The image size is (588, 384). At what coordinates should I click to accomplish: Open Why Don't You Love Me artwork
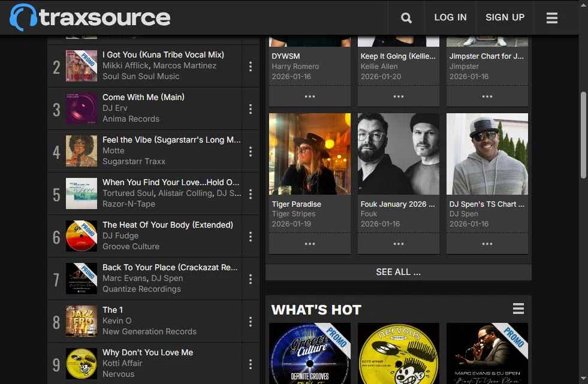coord(82,364)
